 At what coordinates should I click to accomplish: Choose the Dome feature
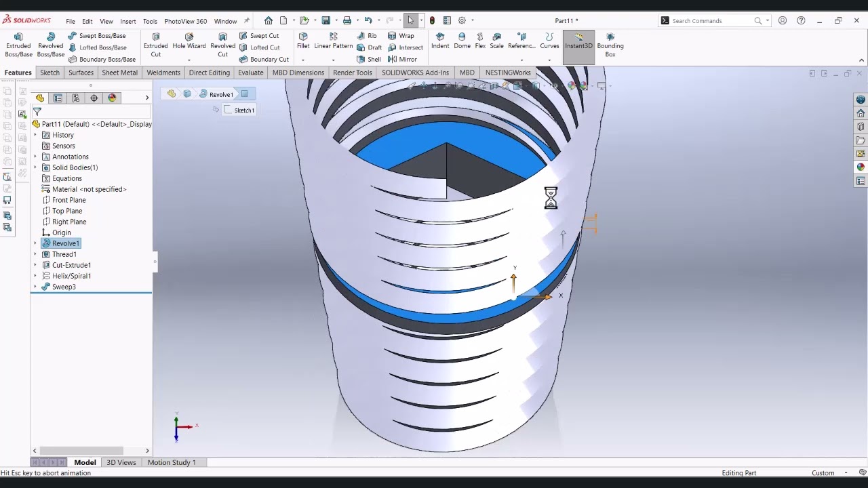pyautogui.click(x=462, y=41)
